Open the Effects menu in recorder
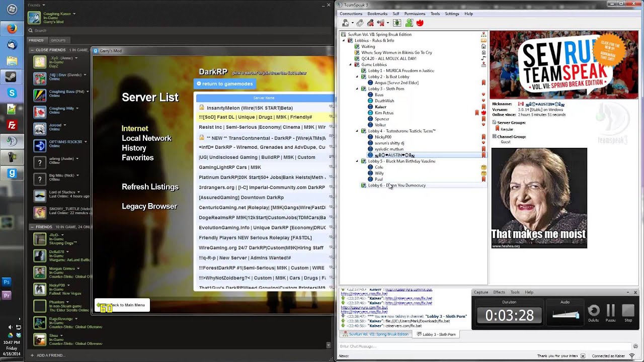This screenshot has height=362, width=644. coord(499,292)
